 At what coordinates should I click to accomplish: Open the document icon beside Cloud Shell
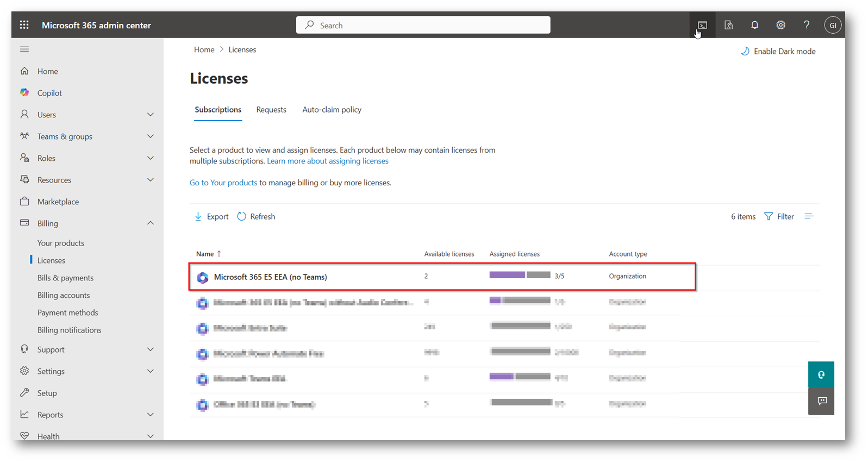728,25
